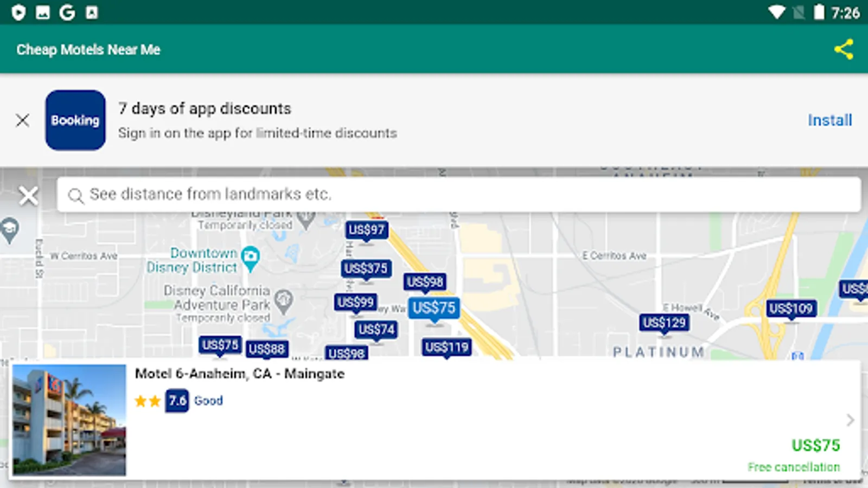Tap the 7.6 rating score badge
This screenshot has width=868, height=488.
coord(177,401)
